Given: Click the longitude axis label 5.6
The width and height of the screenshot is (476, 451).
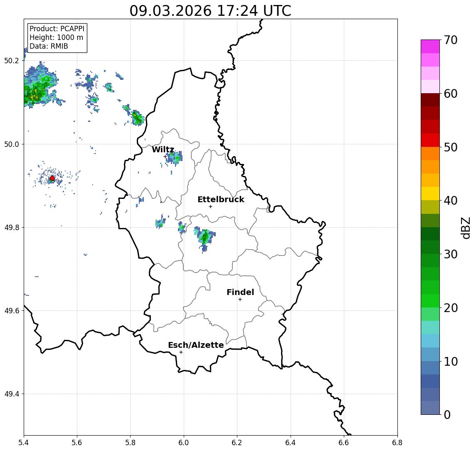Looking at the screenshot, I should pos(77,443).
